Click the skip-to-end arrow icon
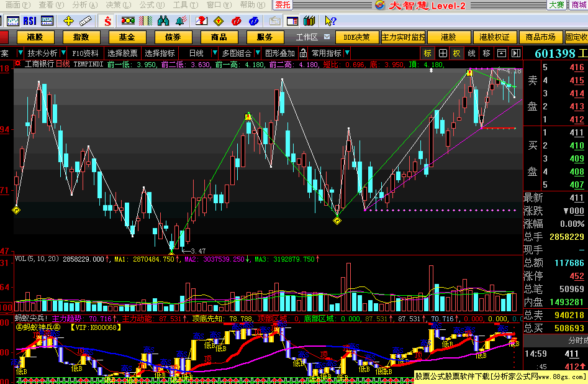The width and height of the screenshot is (588, 384). 517,53
